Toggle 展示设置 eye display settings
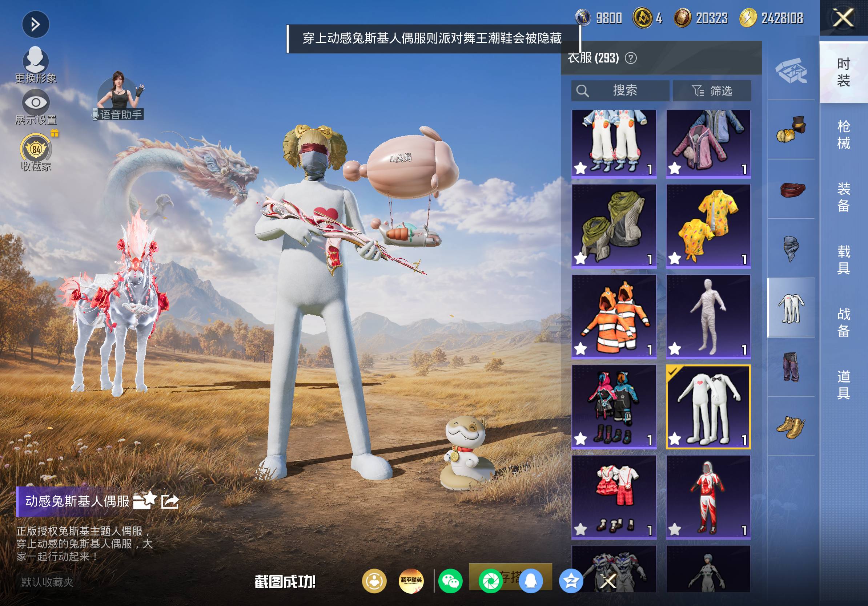868x606 pixels. [36, 102]
